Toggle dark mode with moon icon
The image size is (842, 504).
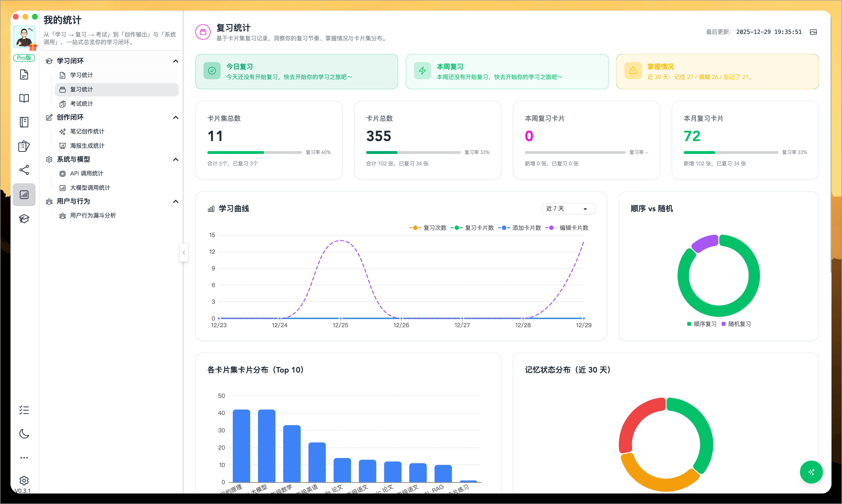click(24, 434)
